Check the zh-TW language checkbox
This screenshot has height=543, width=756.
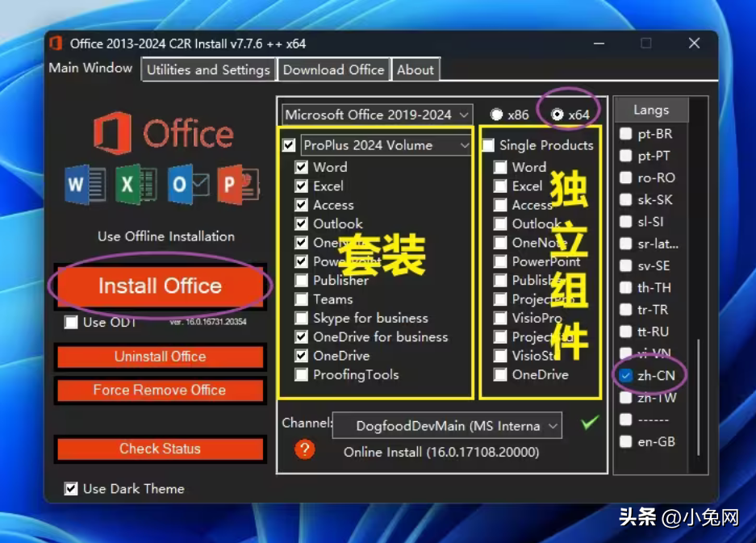point(626,397)
